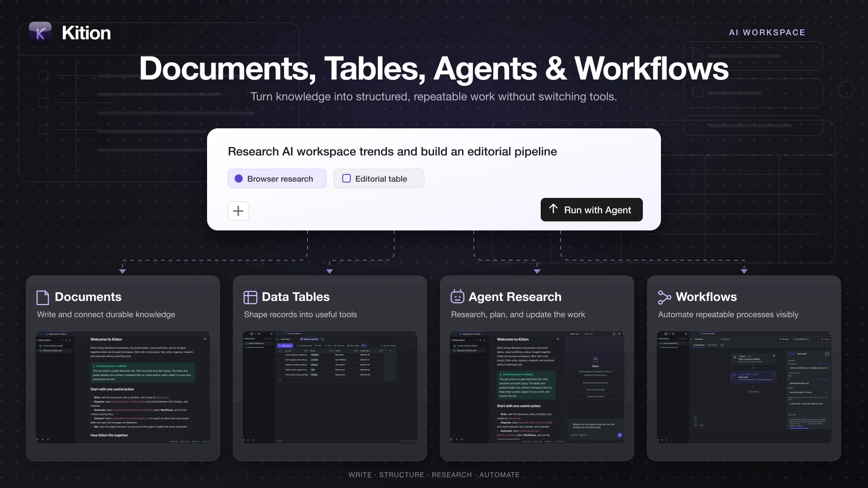Click the Kition brand name

pos(86,33)
